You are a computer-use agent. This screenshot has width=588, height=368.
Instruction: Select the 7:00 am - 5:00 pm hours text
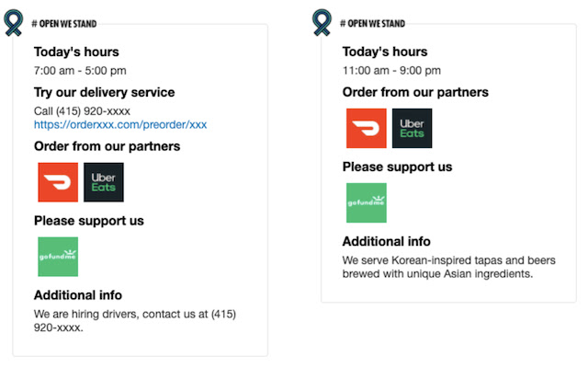[80, 70]
